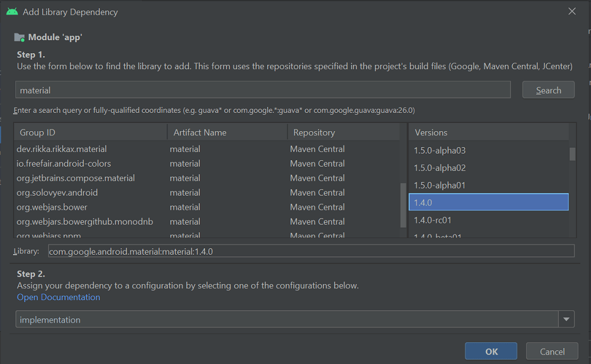This screenshot has height=364, width=591.
Task: Open the dependency configuration documentation
Action: pyautogui.click(x=58, y=297)
